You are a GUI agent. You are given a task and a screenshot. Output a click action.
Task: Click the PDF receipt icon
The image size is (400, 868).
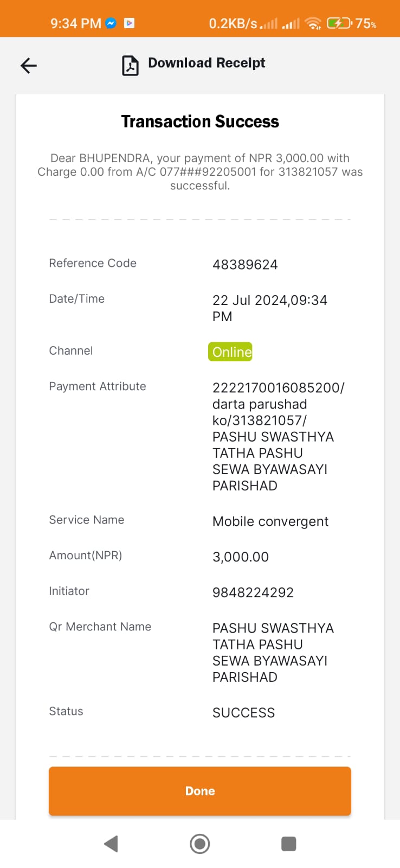coord(130,66)
